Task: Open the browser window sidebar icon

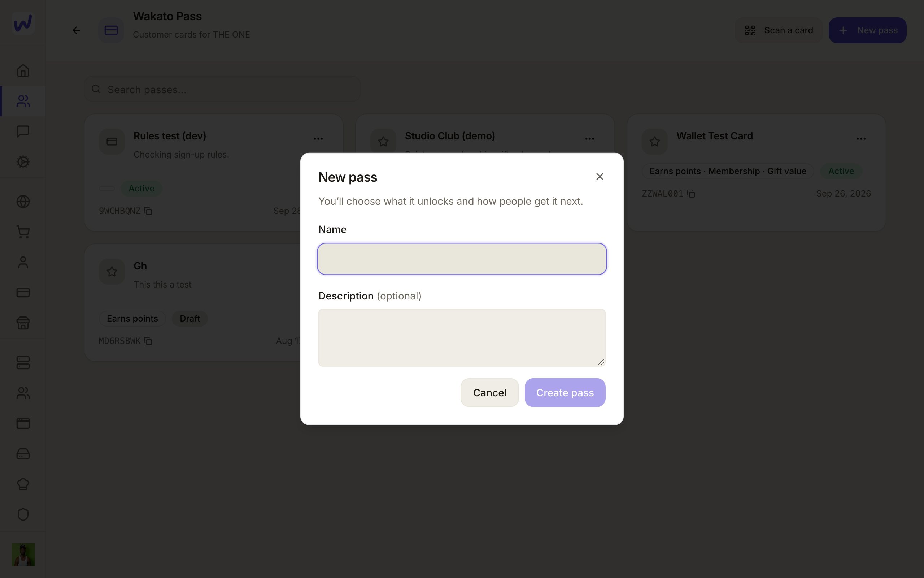Action: (23, 423)
